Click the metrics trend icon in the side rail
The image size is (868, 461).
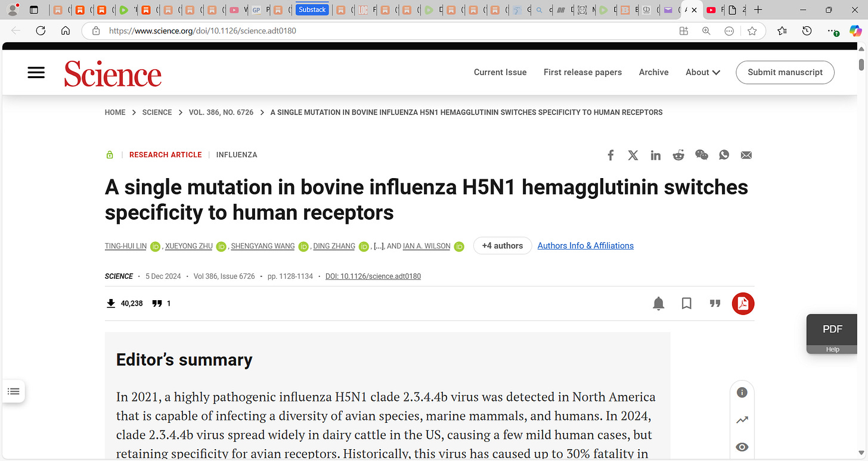(x=742, y=420)
